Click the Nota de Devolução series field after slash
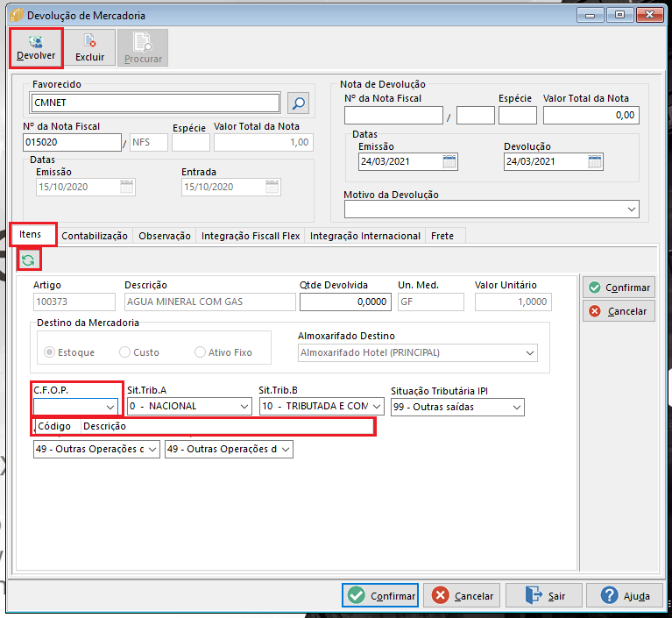 point(476,116)
